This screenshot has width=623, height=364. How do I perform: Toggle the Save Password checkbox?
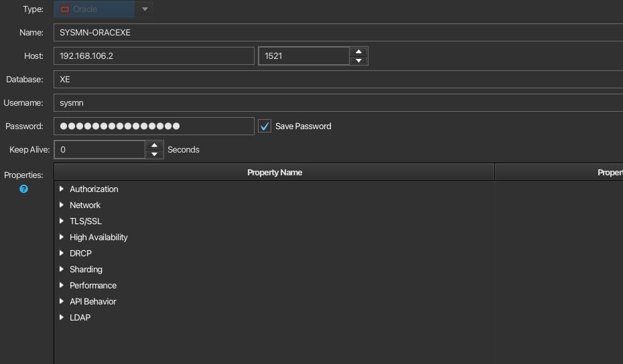(265, 126)
